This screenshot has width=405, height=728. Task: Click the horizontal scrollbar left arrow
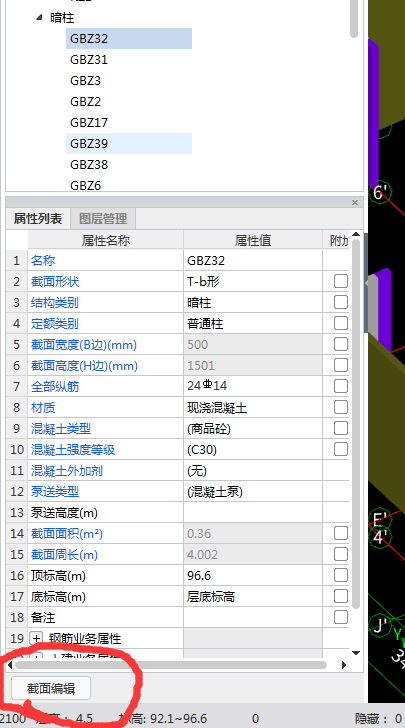(10, 665)
